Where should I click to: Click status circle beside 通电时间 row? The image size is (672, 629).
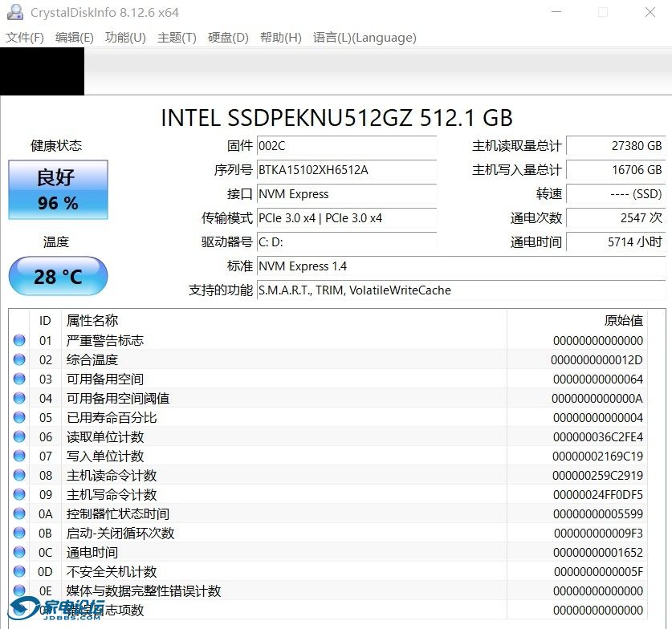[19, 552]
